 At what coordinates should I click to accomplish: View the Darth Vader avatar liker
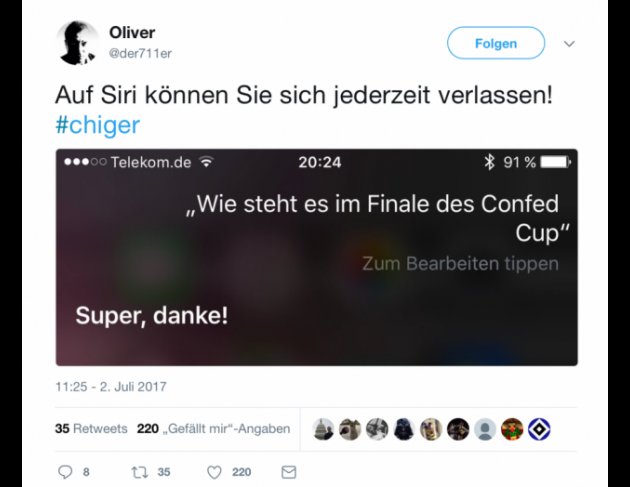404,429
